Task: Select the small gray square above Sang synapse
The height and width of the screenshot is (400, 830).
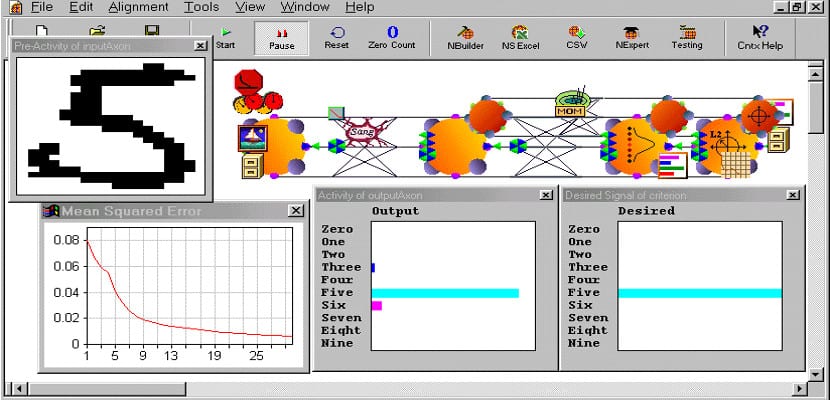Action: [x=336, y=113]
